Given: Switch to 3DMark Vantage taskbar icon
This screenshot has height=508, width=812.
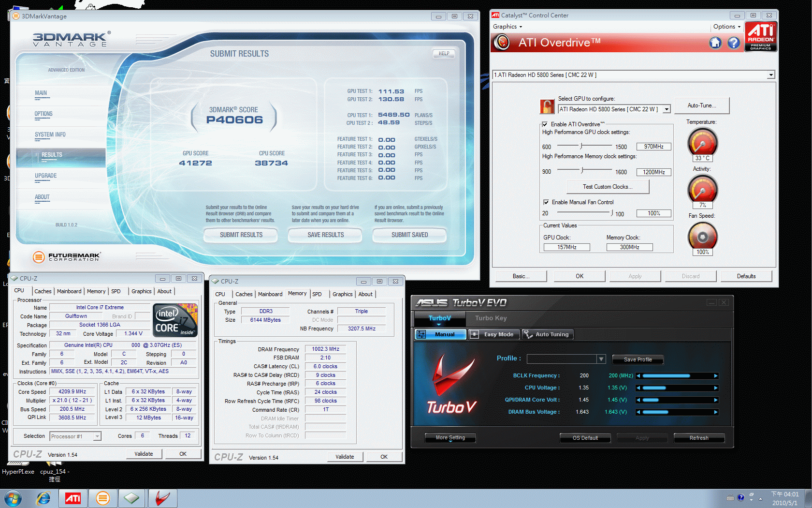Looking at the screenshot, I should coord(102,498).
